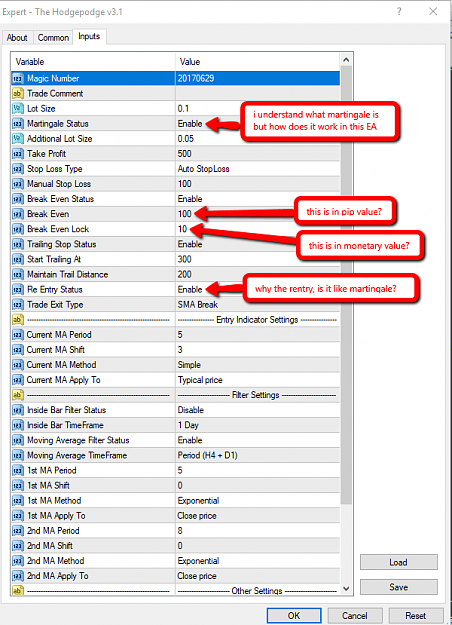
Task: Toggle Inside Bar Filter Status Disable value
Action: tap(191, 410)
